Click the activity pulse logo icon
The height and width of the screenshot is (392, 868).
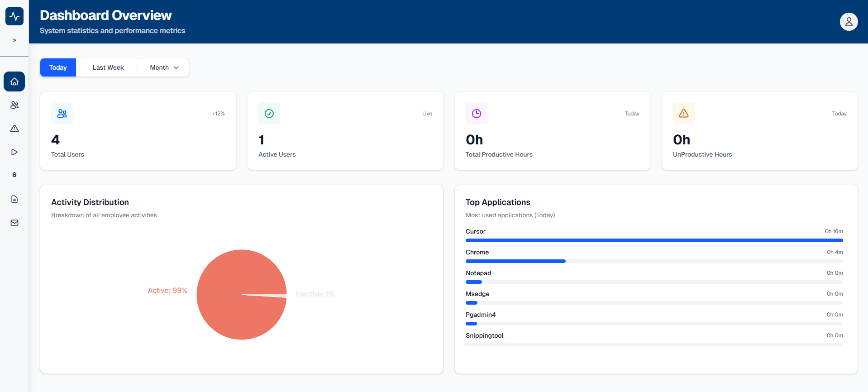(14, 16)
